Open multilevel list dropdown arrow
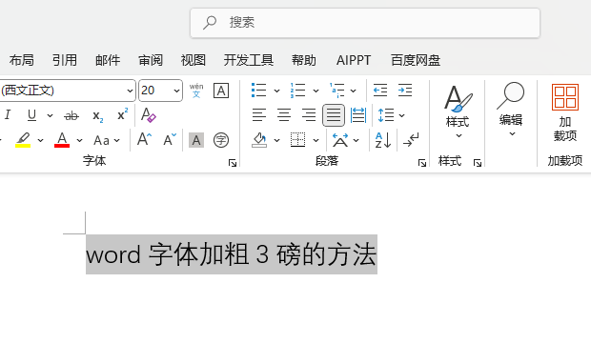 coord(353,91)
